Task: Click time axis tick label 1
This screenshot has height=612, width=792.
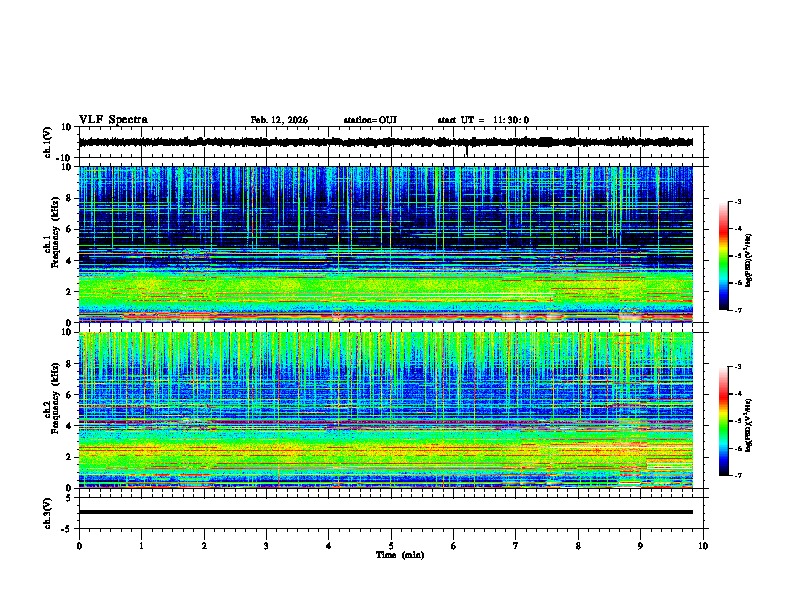Action: click(141, 546)
